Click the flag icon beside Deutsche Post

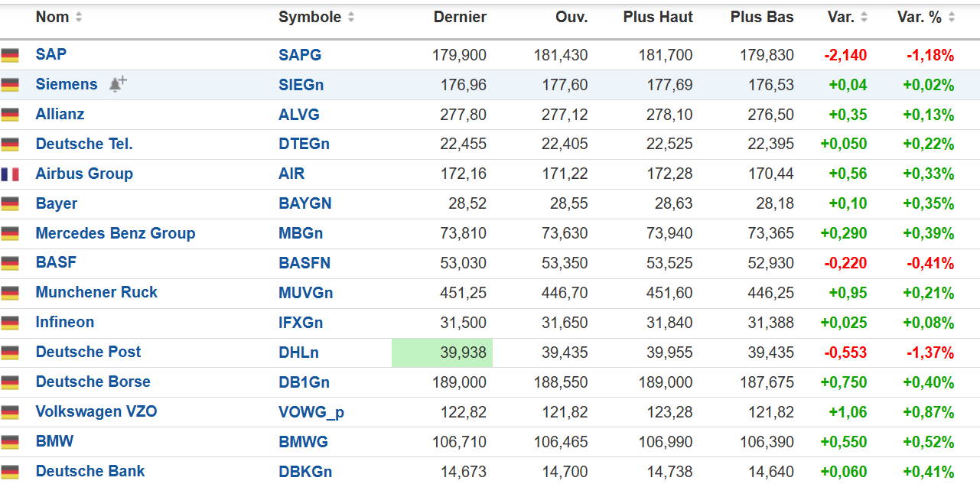[x=10, y=352]
